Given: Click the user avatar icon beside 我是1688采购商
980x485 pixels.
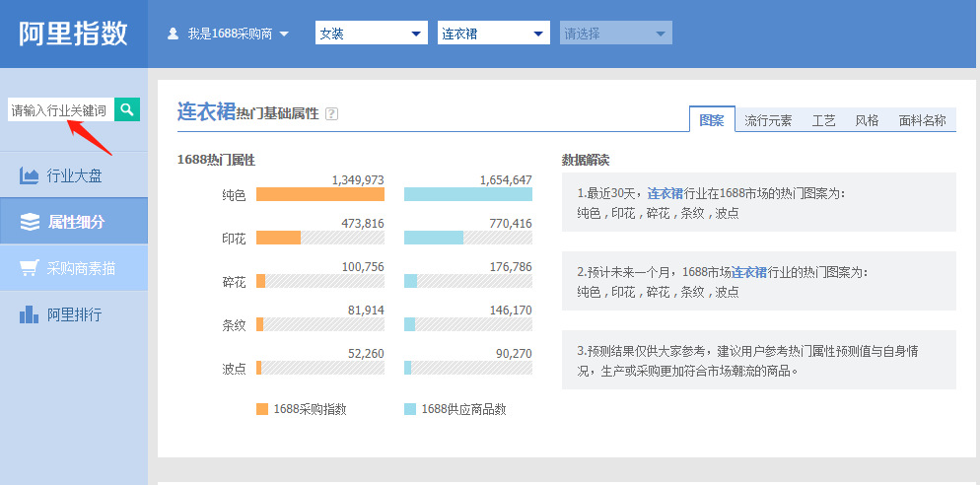Looking at the screenshot, I should click(x=174, y=34).
